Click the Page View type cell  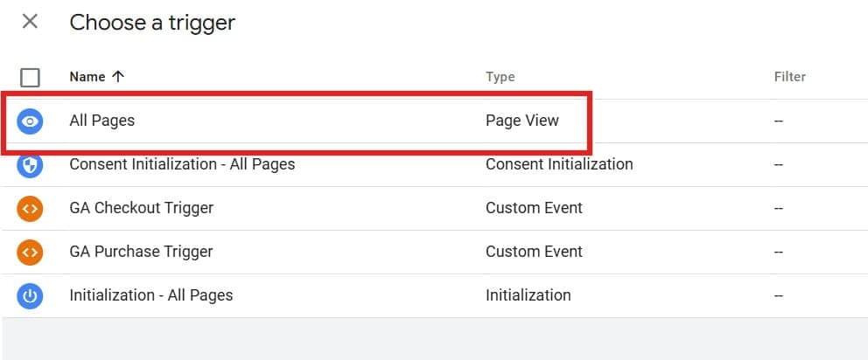tap(521, 121)
